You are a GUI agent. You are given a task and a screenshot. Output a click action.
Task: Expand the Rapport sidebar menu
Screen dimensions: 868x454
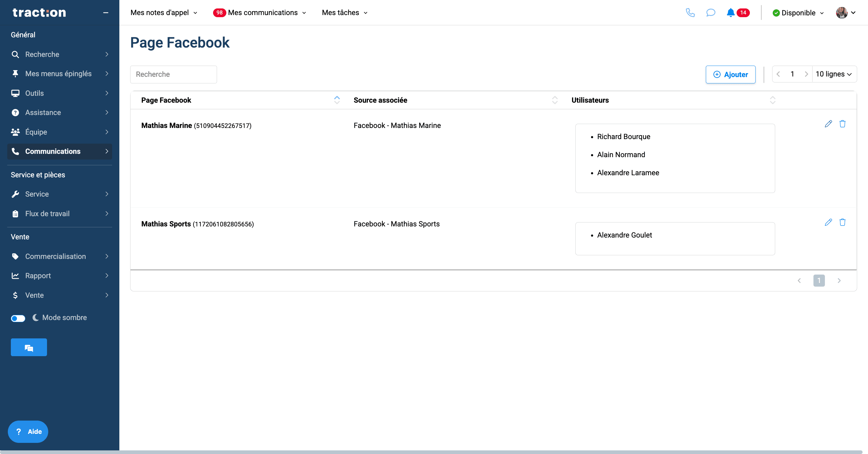pos(60,276)
